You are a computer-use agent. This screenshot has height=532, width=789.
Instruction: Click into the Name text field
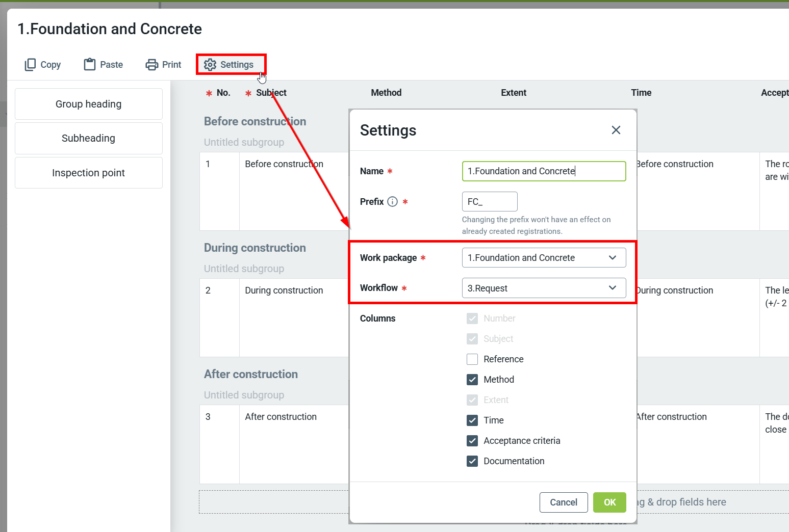coord(543,171)
